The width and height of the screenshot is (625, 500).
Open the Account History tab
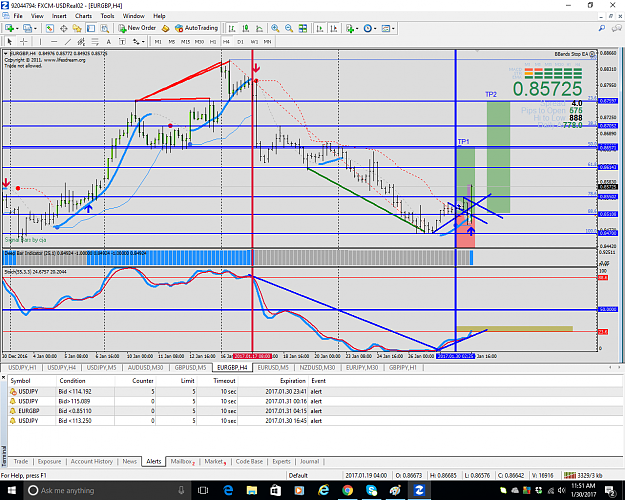[x=91, y=461]
